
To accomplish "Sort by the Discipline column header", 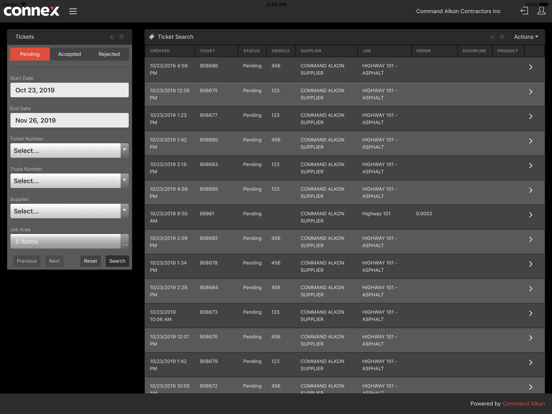I will click(475, 51).
